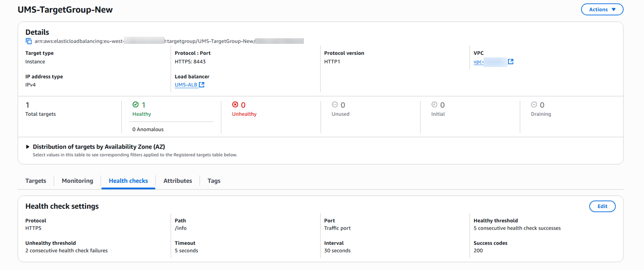Screen dimensions: 644x270
Task: Click the Healthy targets count label
Action: [141, 114]
